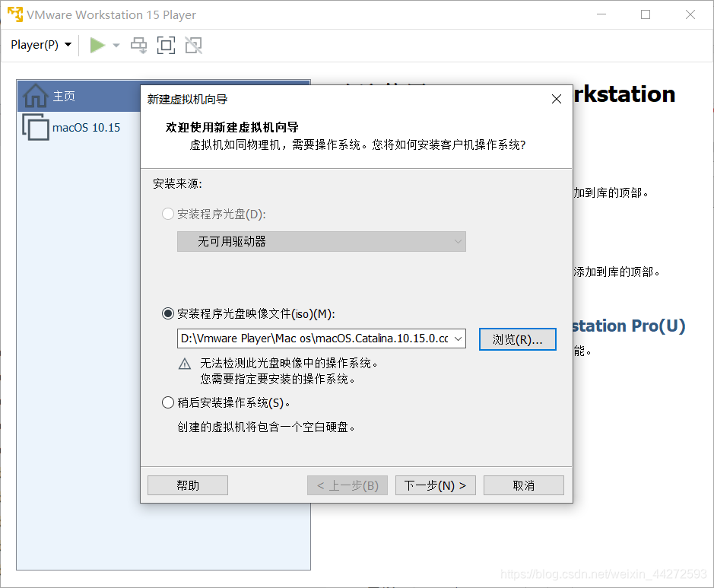Click the full screen mode toolbar icon

166,45
